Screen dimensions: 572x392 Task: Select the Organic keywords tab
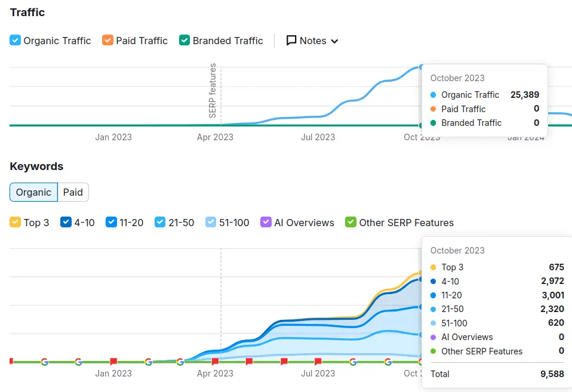click(33, 192)
